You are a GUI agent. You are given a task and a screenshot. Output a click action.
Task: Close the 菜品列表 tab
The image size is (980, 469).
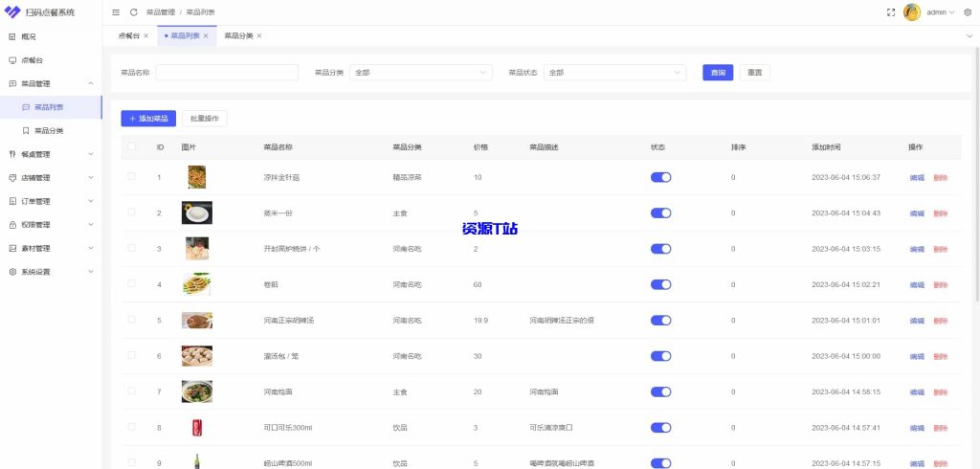tap(206, 35)
